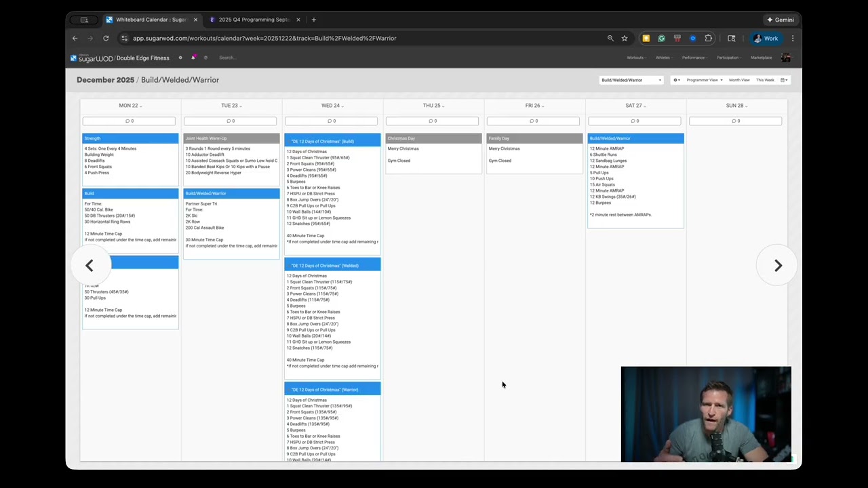Expand the WED 24 day menu

click(x=332, y=106)
